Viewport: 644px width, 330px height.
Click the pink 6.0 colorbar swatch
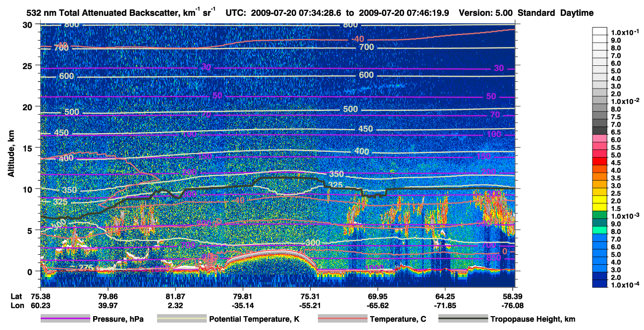(600, 140)
